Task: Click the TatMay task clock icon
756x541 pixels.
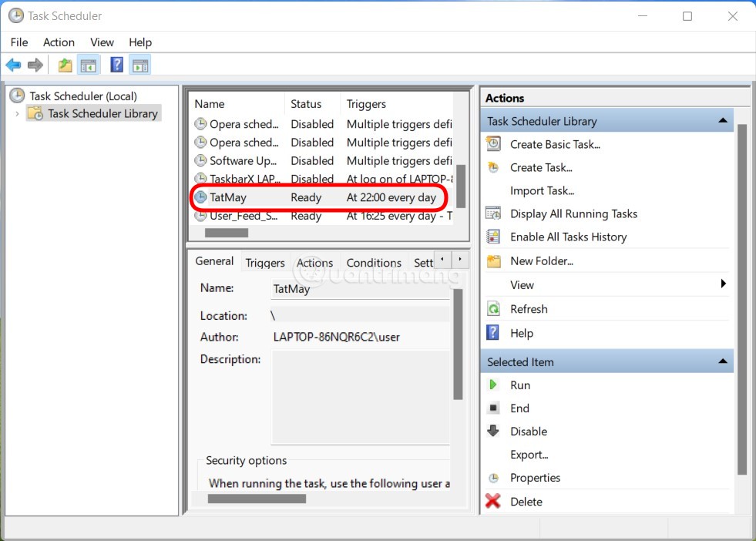Action: 200,197
